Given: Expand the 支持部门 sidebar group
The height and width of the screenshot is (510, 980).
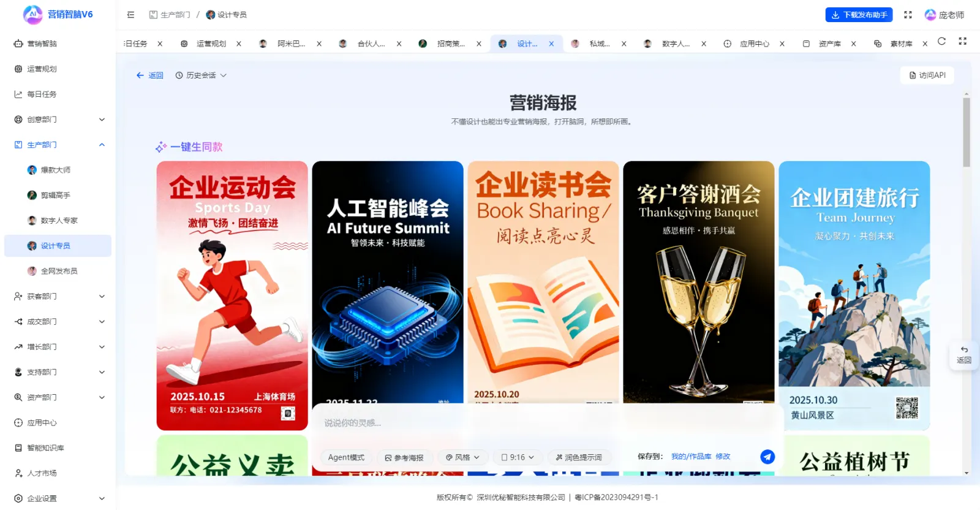Looking at the screenshot, I should (58, 372).
